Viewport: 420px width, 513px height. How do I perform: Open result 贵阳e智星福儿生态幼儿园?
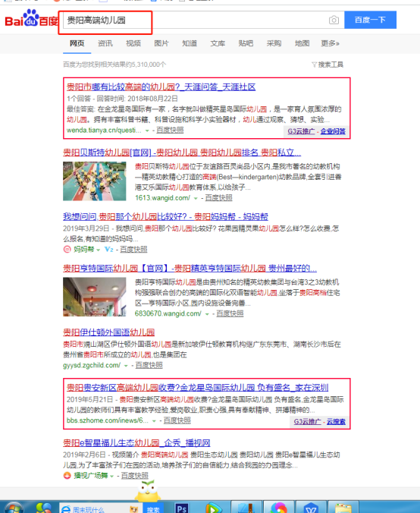click(x=136, y=443)
